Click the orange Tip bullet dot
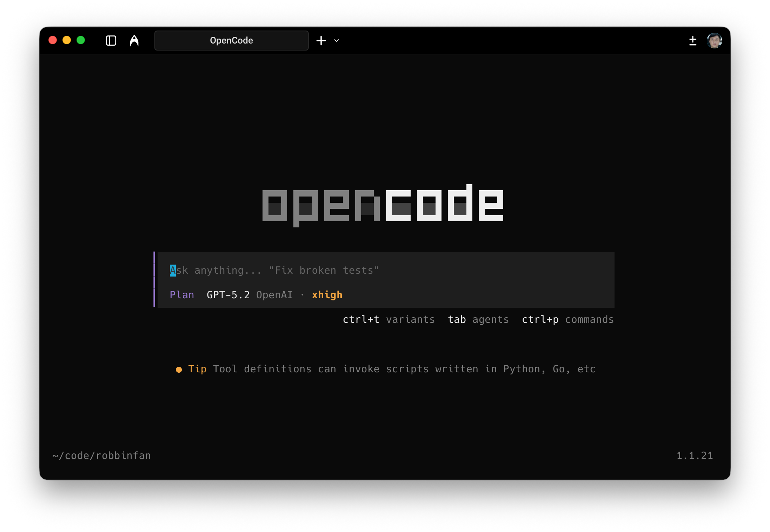The image size is (770, 532). (x=179, y=370)
